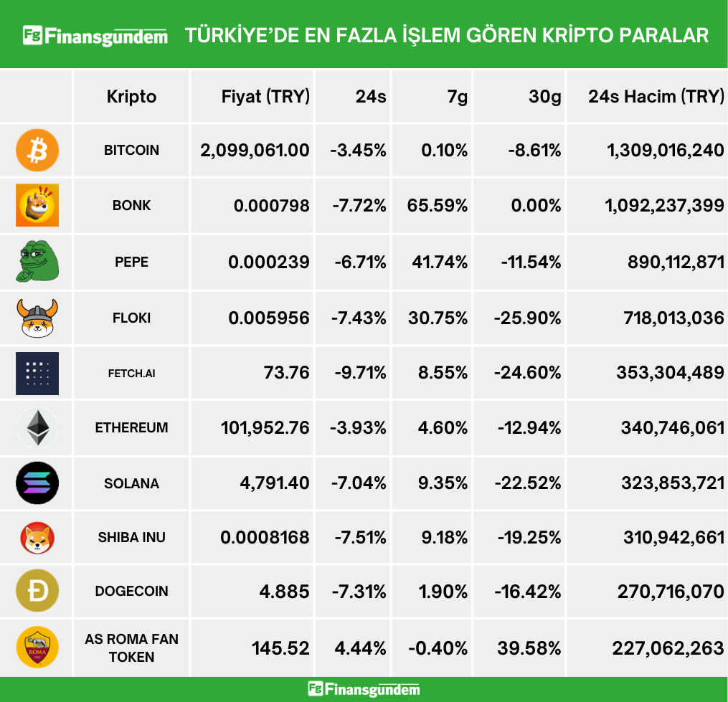Click the BITCOIN name label
The image size is (728, 702).
click(x=131, y=151)
